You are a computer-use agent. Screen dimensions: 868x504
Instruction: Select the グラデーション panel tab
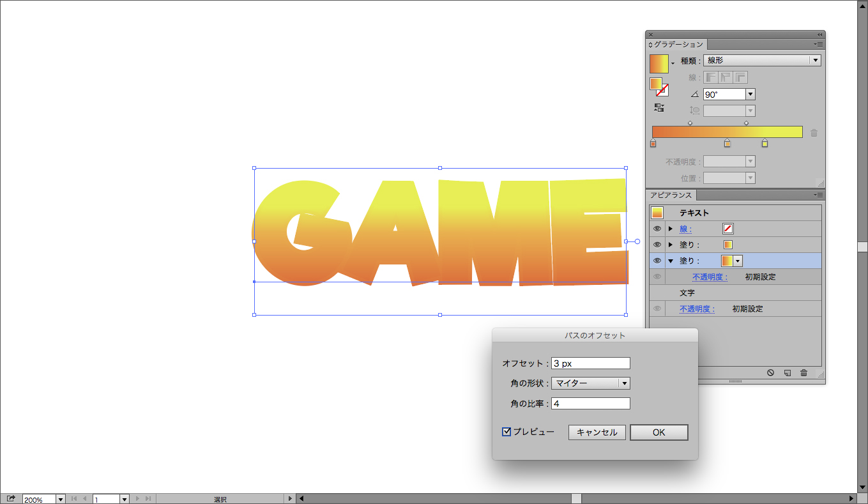coord(678,45)
